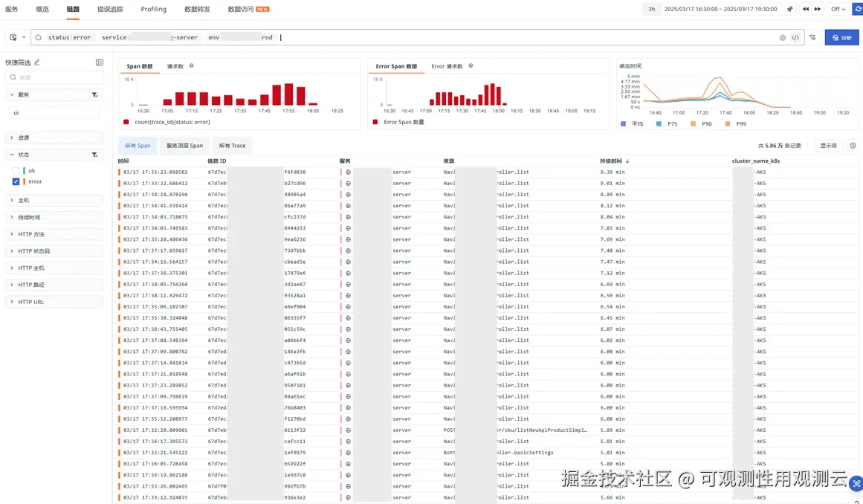Open the 概览 top navigation tab
Viewport: 863px width, 504px height.
coord(42,10)
